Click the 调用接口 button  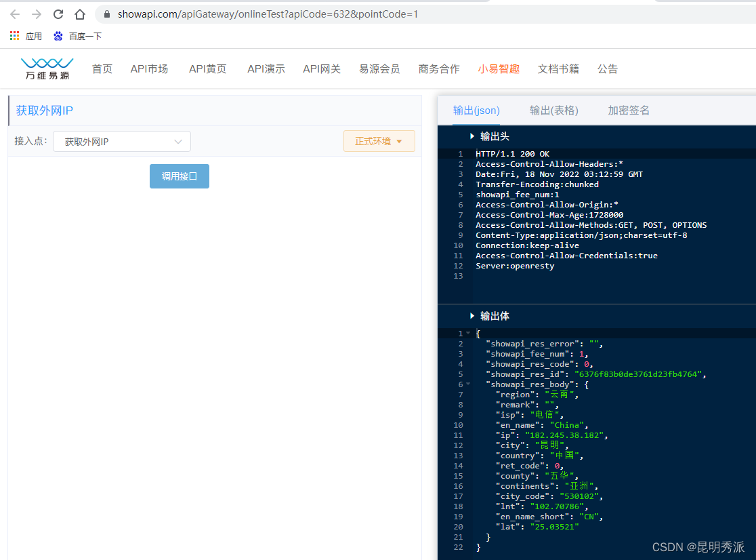coord(180,176)
